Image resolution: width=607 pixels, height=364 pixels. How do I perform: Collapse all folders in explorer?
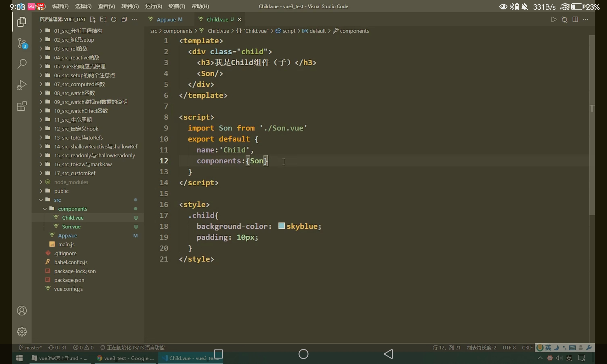(x=124, y=19)
